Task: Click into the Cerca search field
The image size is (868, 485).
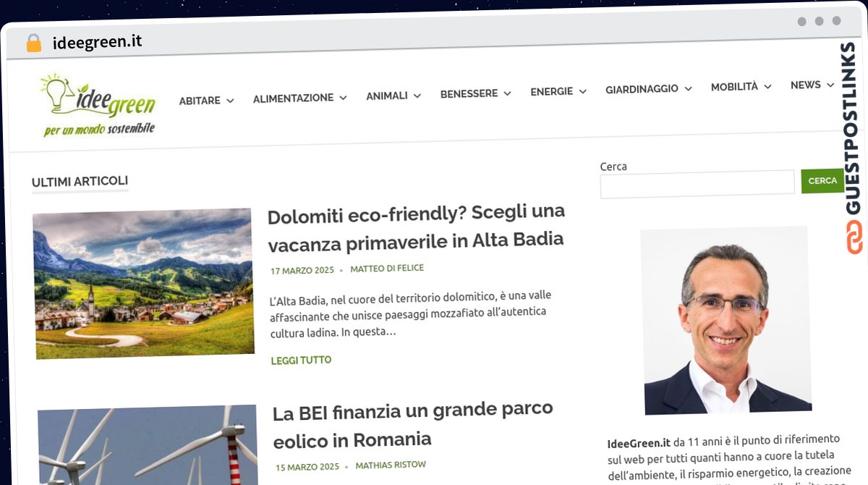Action: pyautogui.click(x=697, y=183)
